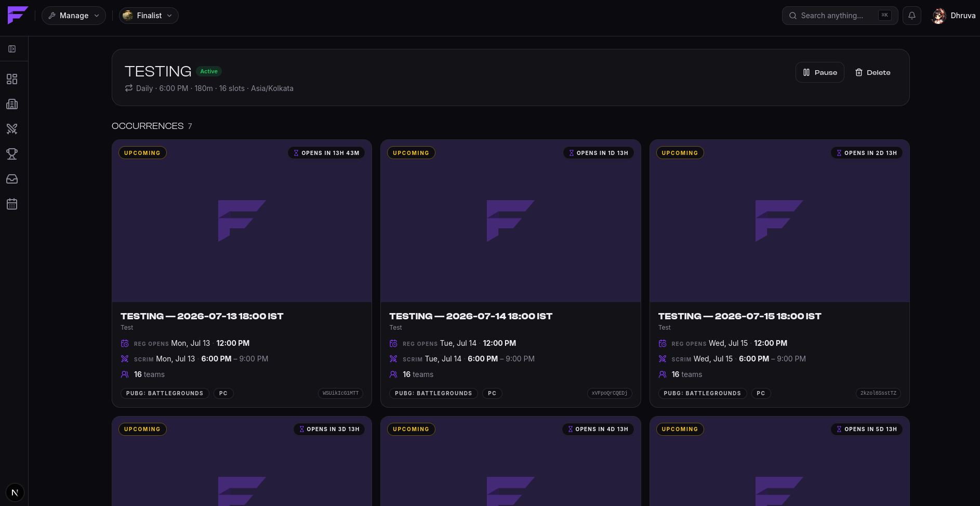This screenshot has width=980, height=506.
Task: Click scrim swords icon for Tue, Jul 14
Action: [x=393, y=359]
